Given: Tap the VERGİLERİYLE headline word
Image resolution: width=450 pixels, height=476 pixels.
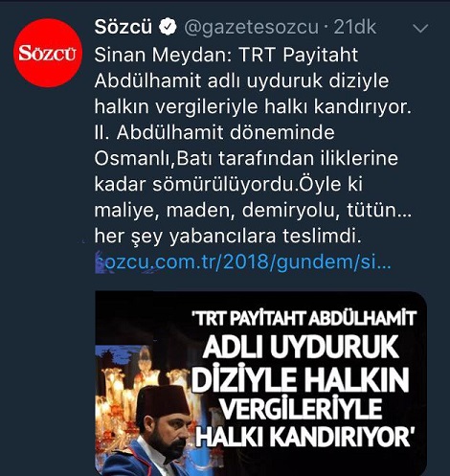Looking at the screenshot, I should (302, 409).
